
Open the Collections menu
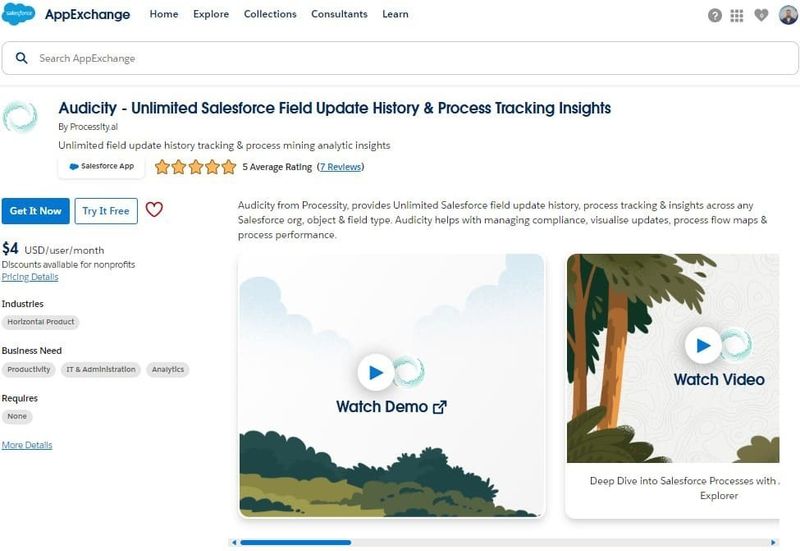[270, 14]
